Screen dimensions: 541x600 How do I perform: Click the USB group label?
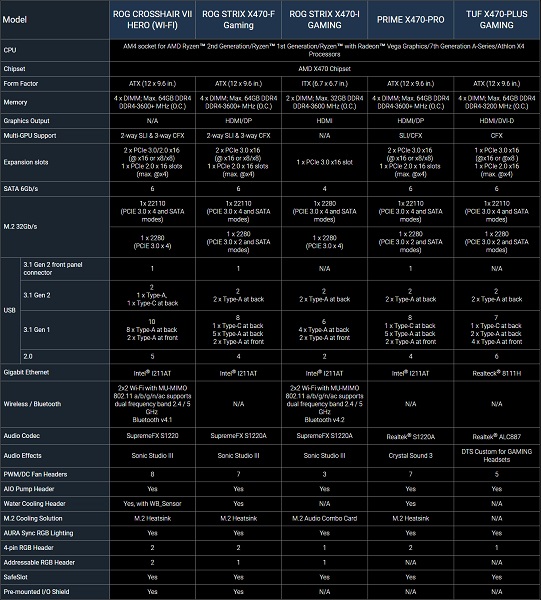10,310
